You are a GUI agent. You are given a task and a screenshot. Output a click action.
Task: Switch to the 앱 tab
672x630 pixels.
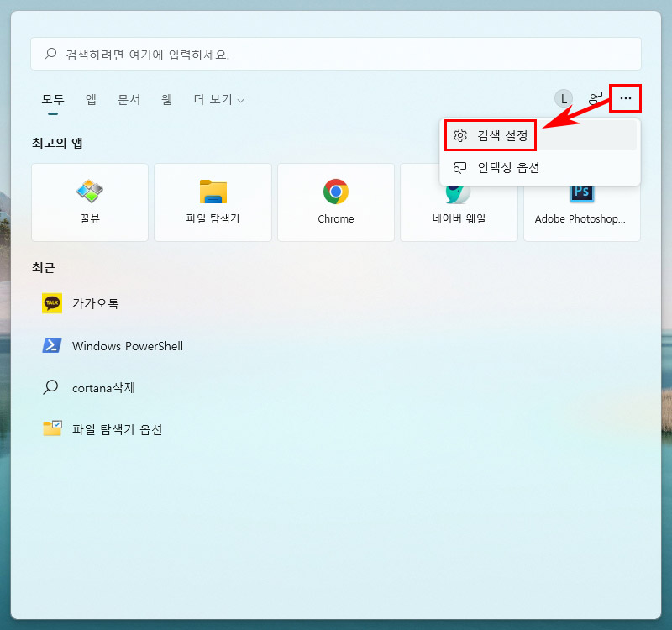coord(90,99)
